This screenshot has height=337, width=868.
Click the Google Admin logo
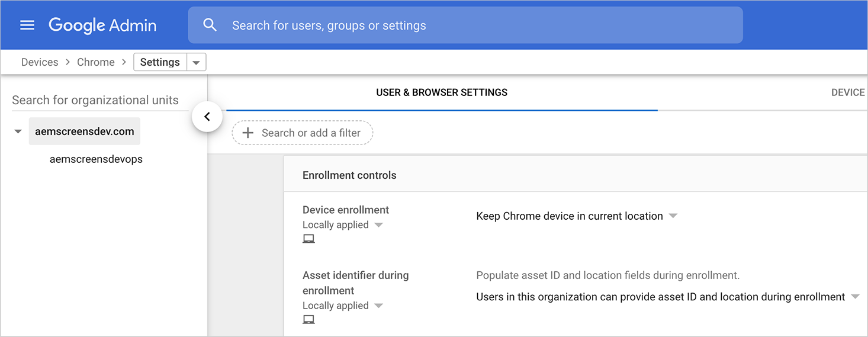click(102, 25)
